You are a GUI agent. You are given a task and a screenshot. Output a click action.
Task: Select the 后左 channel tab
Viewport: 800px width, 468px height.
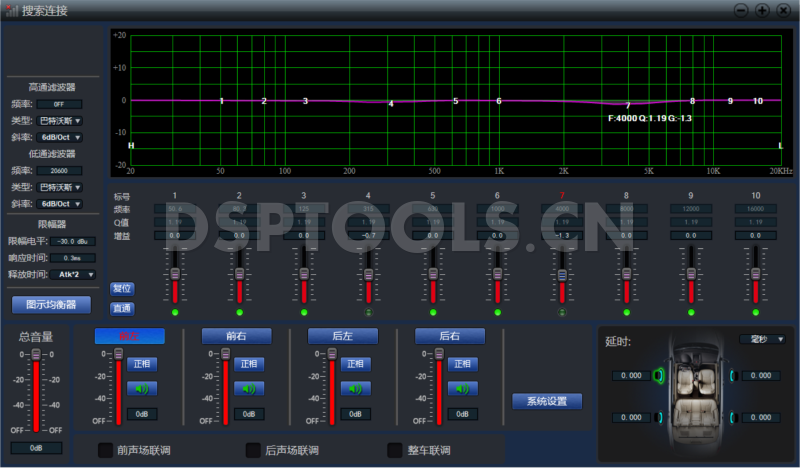pos(343,336)
